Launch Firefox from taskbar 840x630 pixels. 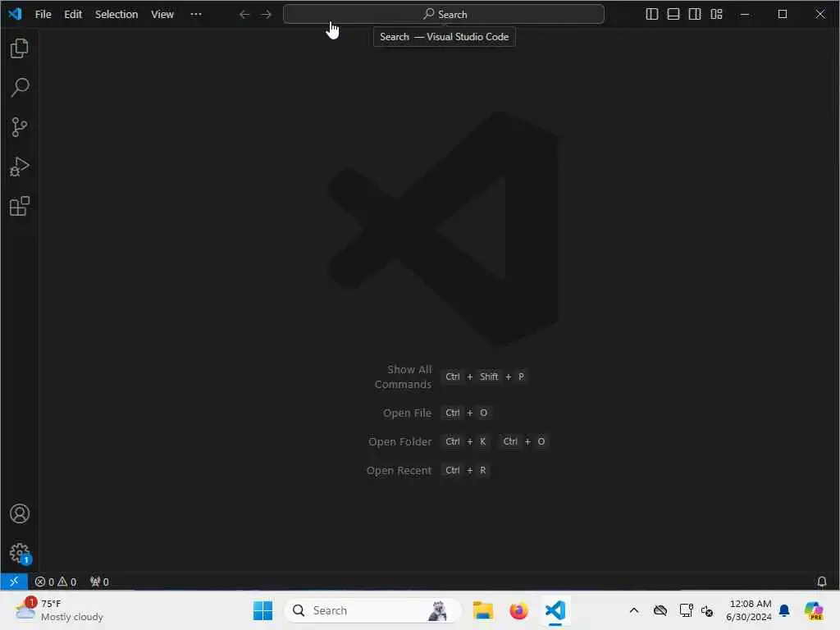pyautogui.click(x=518, y=610)
